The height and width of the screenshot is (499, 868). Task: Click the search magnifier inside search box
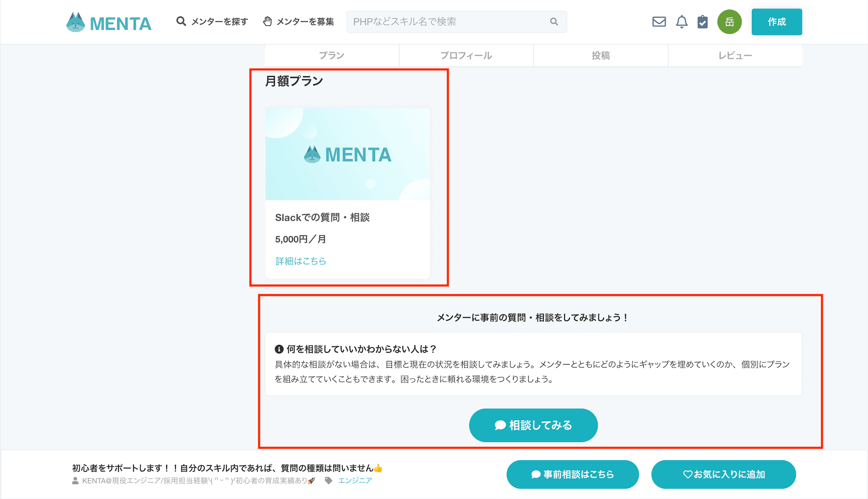coord(554,22)
